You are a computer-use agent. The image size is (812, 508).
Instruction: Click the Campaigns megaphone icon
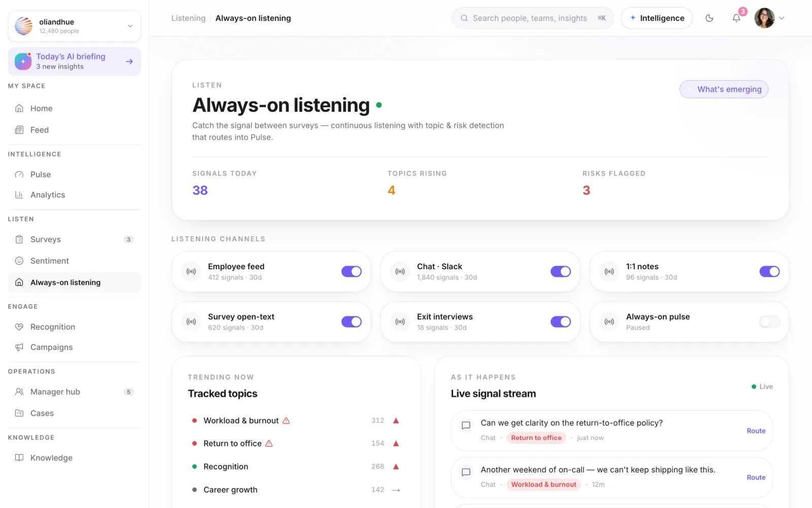(x=19, y=347)
